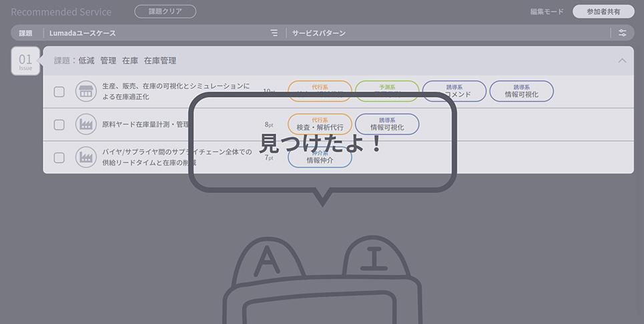
Task: Click the 課題 column header
Action: 25,33
